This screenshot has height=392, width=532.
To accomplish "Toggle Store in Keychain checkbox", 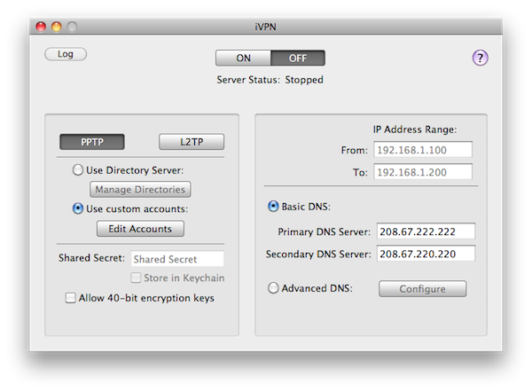I will pos(137,278).
